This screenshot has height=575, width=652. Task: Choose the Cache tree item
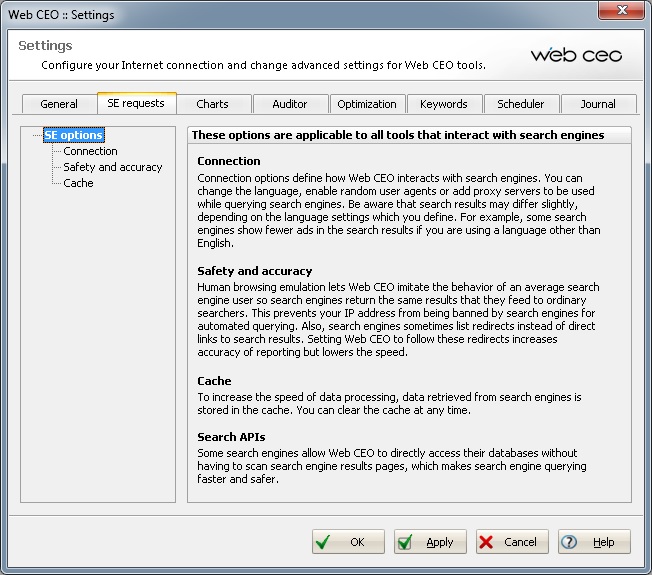pos(78,183)
